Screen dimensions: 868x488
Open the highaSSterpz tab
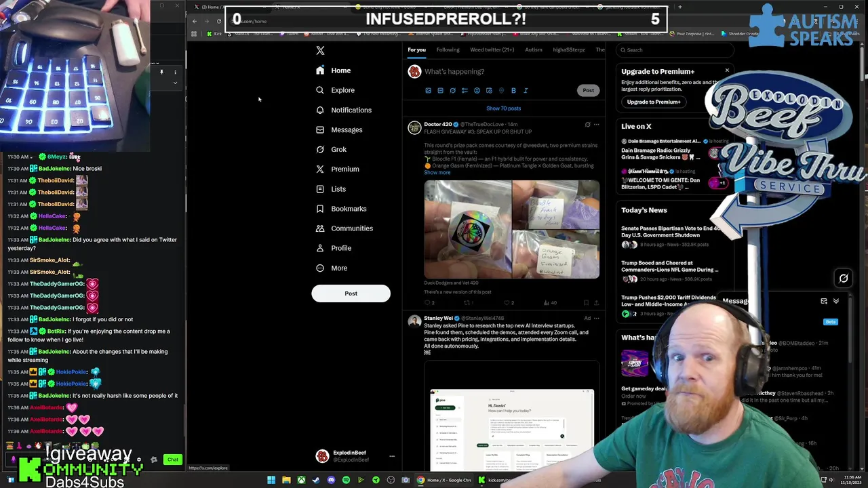568,49
